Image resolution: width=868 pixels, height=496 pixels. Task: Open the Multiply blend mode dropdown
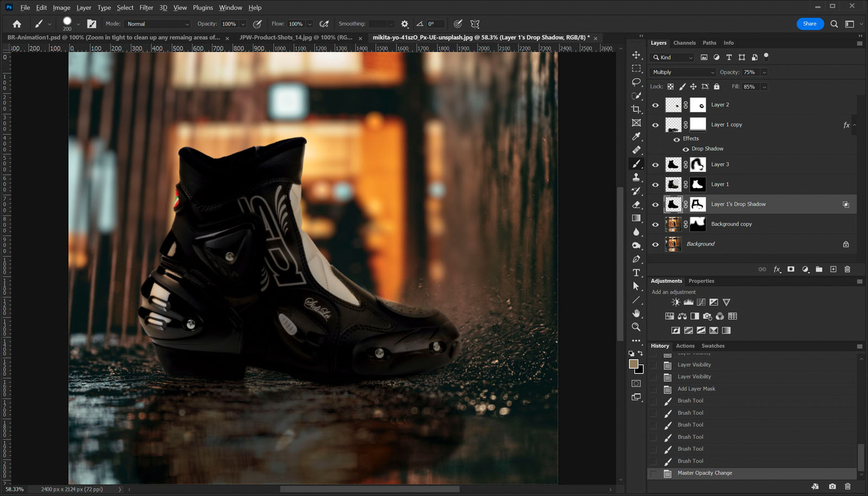point(684,72)
